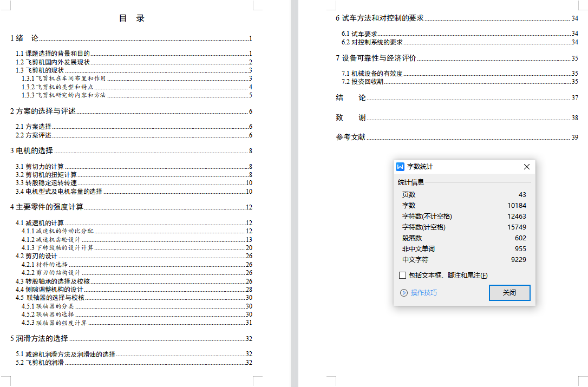588x387 pixels.
Task: Select the 参考文献 contents entry
Action: pyautogui.click(x=350, y=137)
